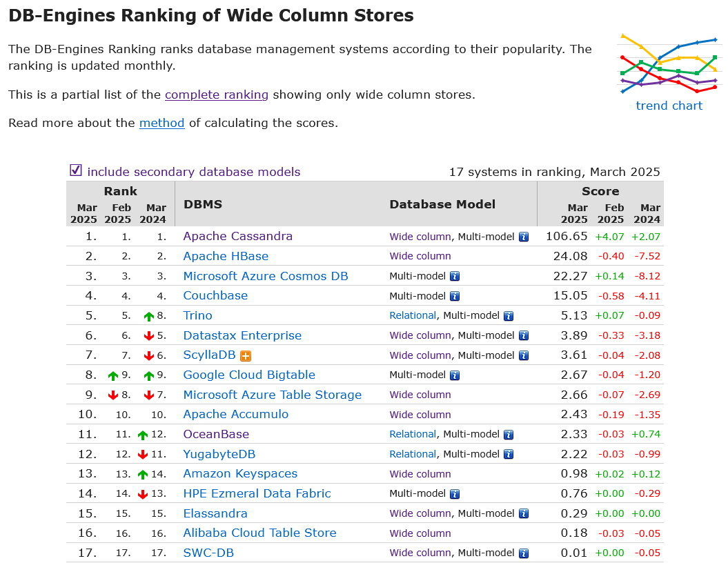This screenshot has width=728, height=572.
Task: Click info icon in Apache Cassandra row
Action: click(x=524, y=237)
